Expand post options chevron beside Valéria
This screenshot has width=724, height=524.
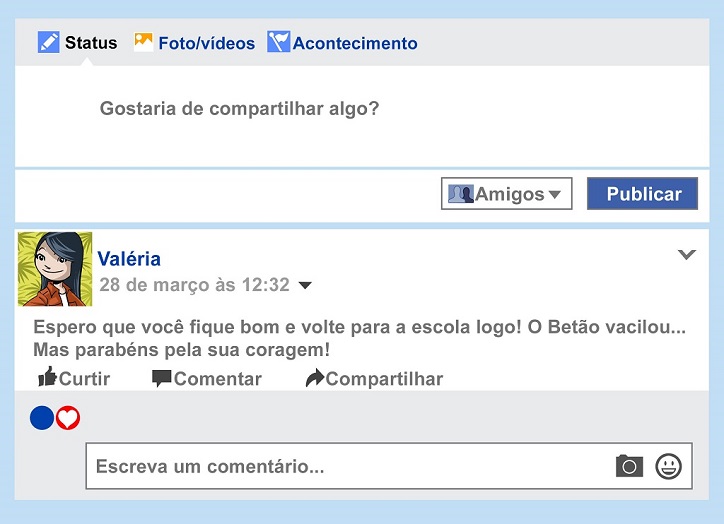(x=687, y=254)
